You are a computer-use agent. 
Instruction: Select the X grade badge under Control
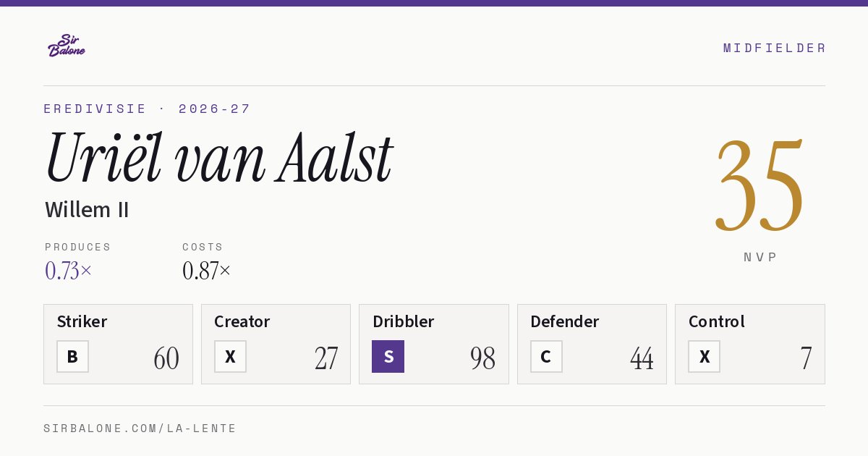tap(704, 357)
